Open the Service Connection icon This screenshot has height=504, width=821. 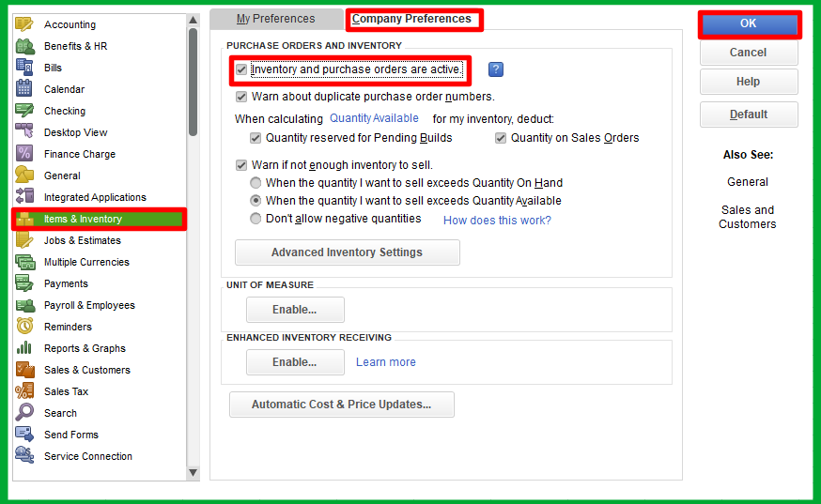[x=24, y=456]
